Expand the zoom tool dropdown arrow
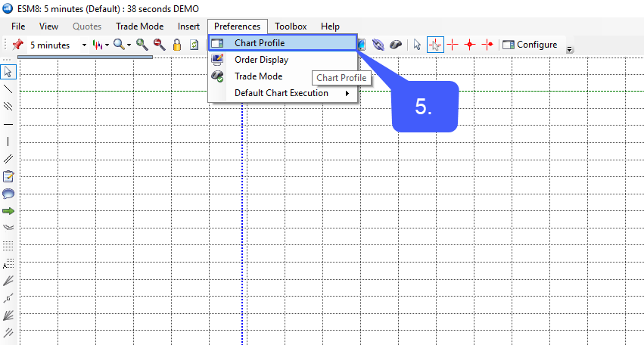The height and width of the screenshot is (345, 644). tap(129, 45)
